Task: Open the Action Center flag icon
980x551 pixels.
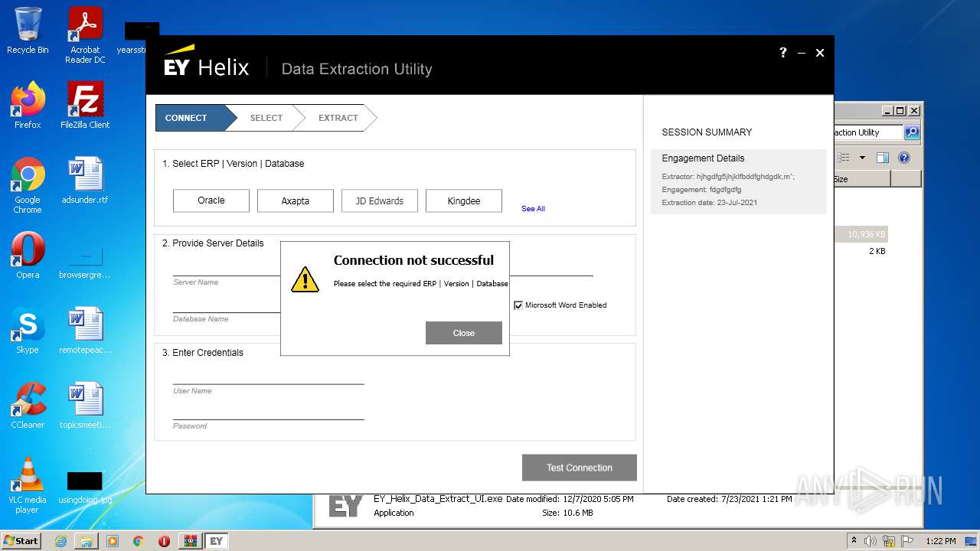Action: (x=909, y=541)
